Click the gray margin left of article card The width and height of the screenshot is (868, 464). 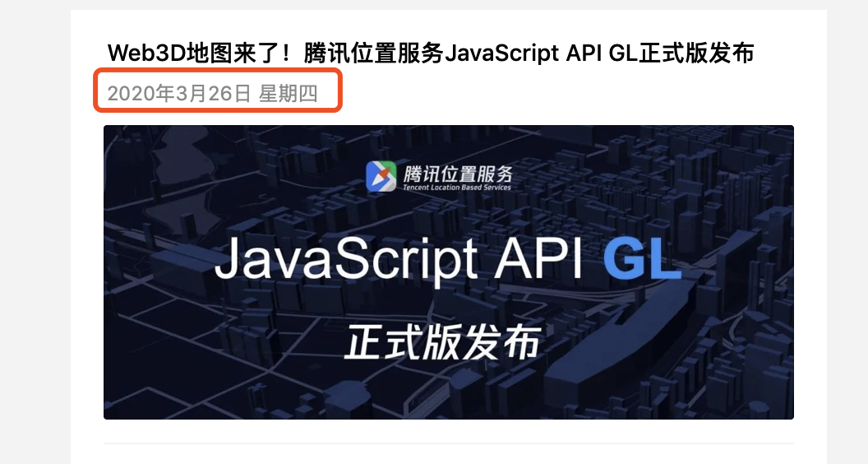point(35,232)
